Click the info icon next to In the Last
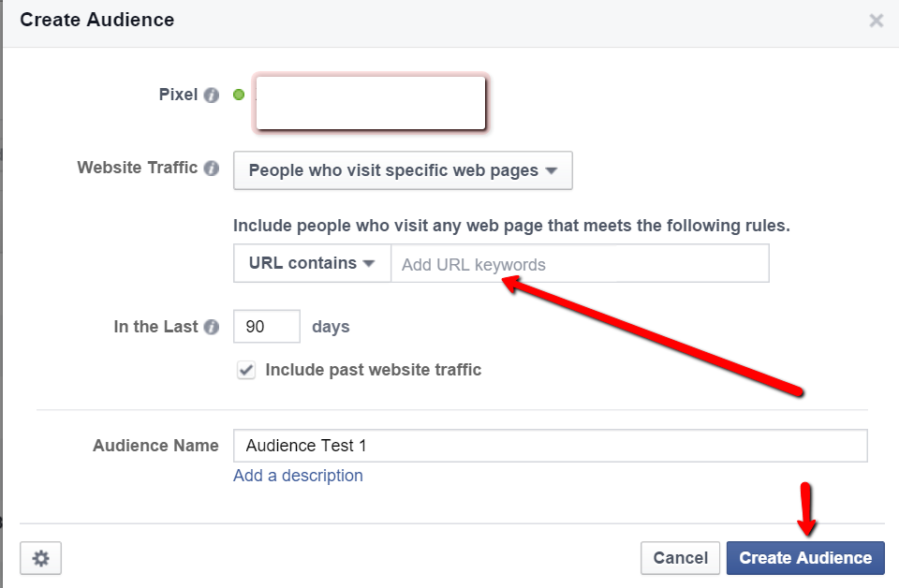899x588 pixels. [212, 327]
